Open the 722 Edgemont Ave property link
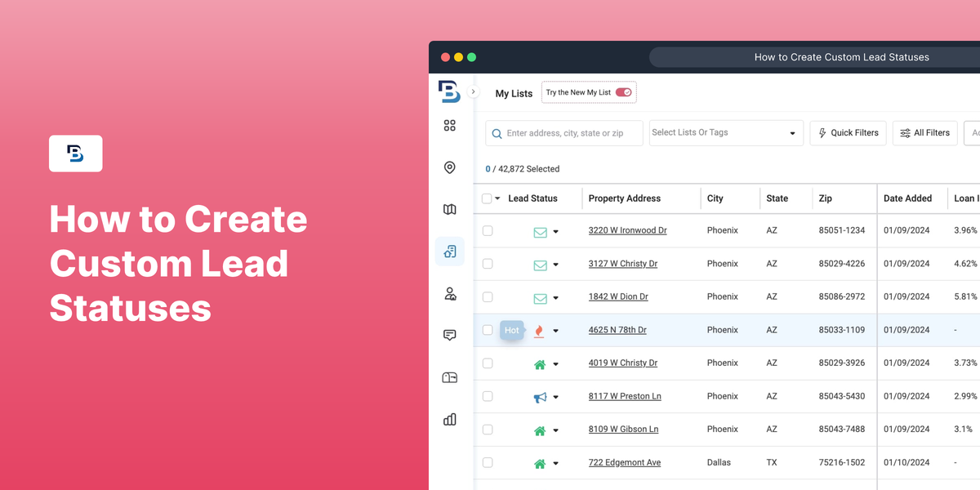 click(x=624, y=462)
